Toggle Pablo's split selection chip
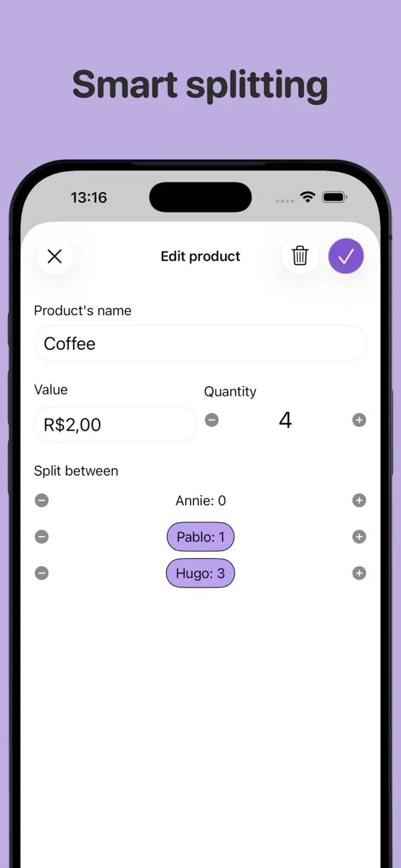 point(200,536)
